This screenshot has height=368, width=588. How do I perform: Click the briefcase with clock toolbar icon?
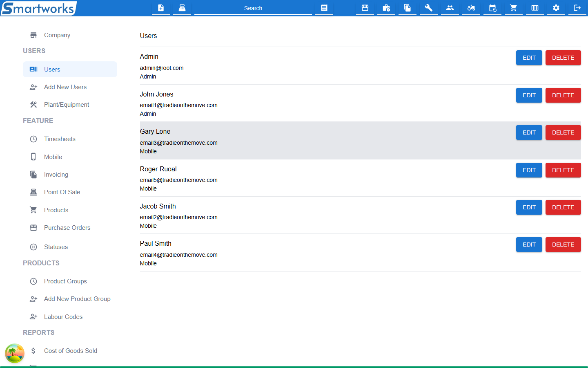coord(386,8)
